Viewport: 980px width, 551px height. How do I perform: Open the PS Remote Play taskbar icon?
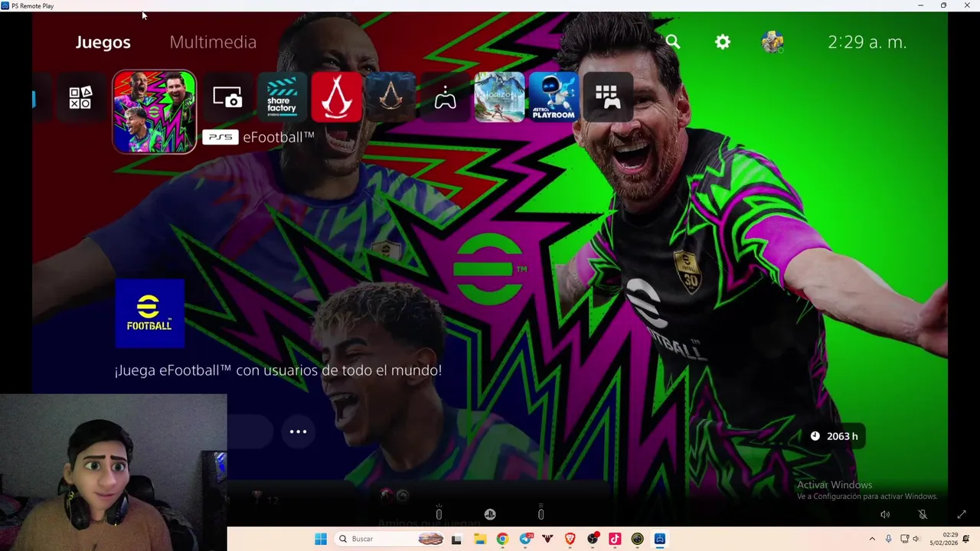tap(660, 539)
